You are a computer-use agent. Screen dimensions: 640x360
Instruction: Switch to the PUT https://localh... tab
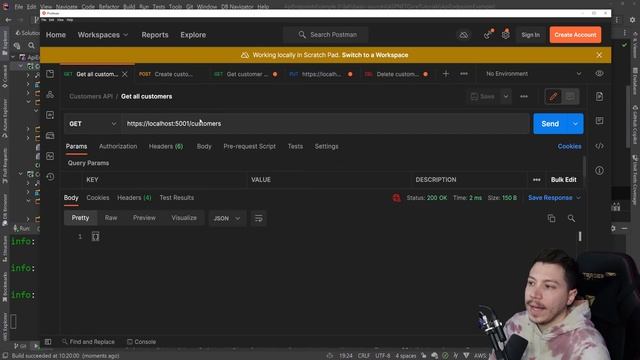click(x=321, y=74)
